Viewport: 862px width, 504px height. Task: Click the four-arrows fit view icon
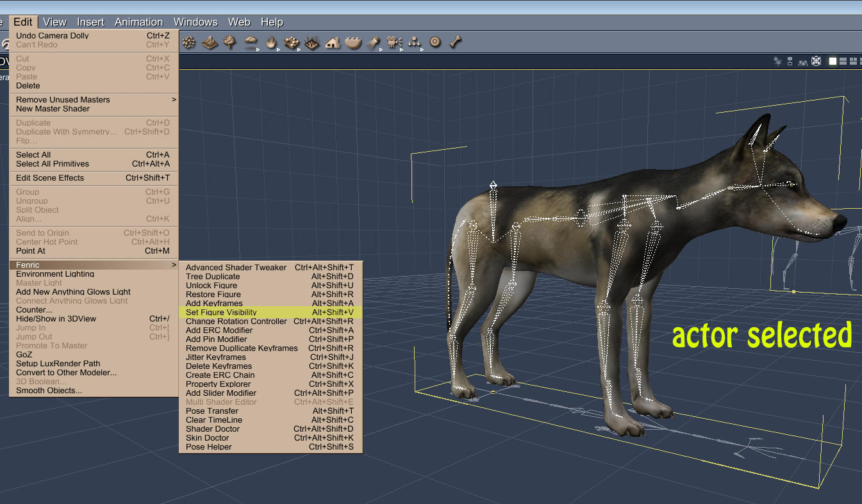coord(816,61)
